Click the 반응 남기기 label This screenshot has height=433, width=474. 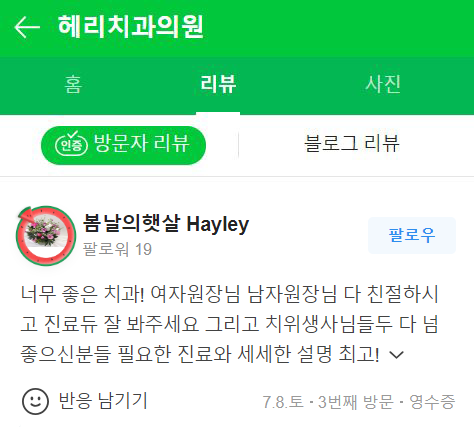(x=103, y=401)
